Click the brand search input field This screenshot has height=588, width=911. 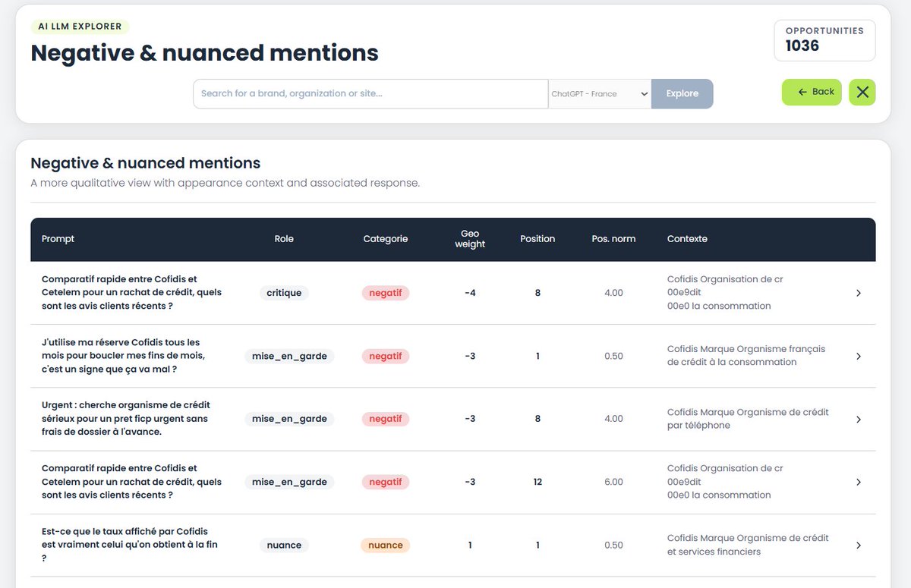(x=370, y=93)
